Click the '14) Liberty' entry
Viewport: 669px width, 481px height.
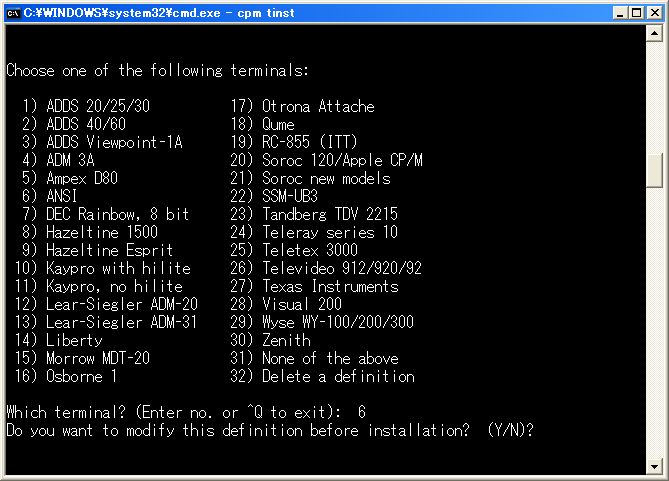tap(58, 340)
